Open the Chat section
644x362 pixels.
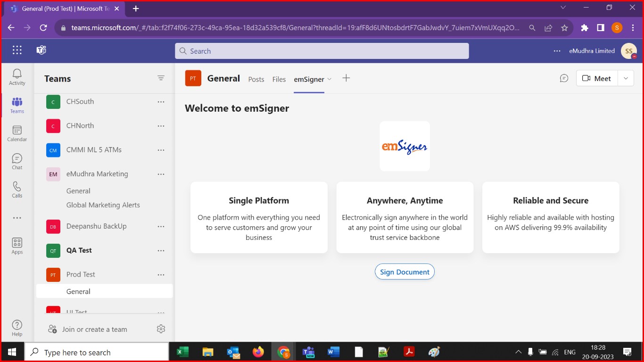click(x=17, y=162)
